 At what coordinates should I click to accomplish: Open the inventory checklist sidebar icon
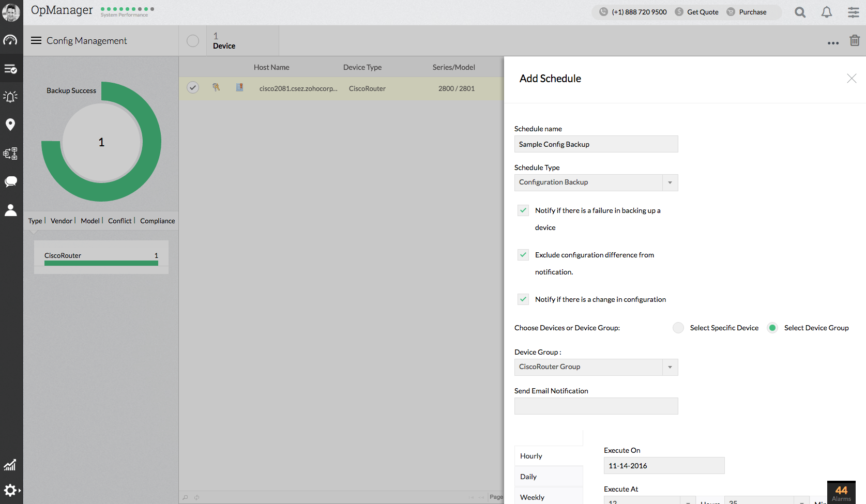tap(10, 69)
